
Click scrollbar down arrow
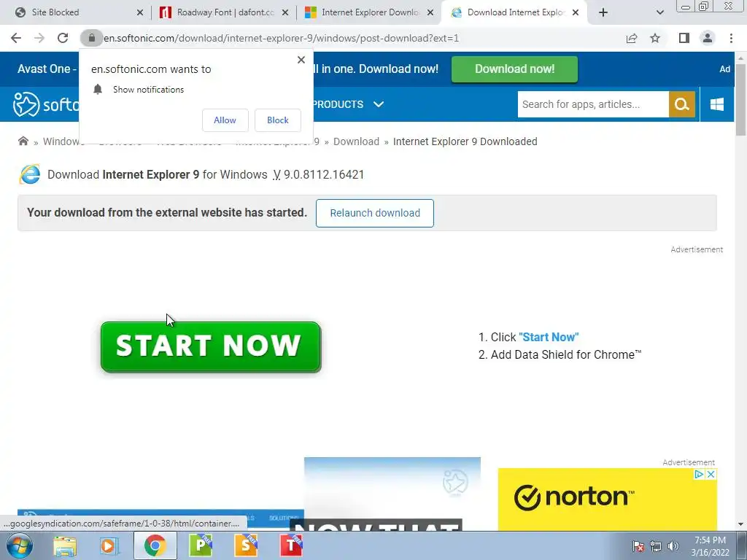tap(740, 524)
